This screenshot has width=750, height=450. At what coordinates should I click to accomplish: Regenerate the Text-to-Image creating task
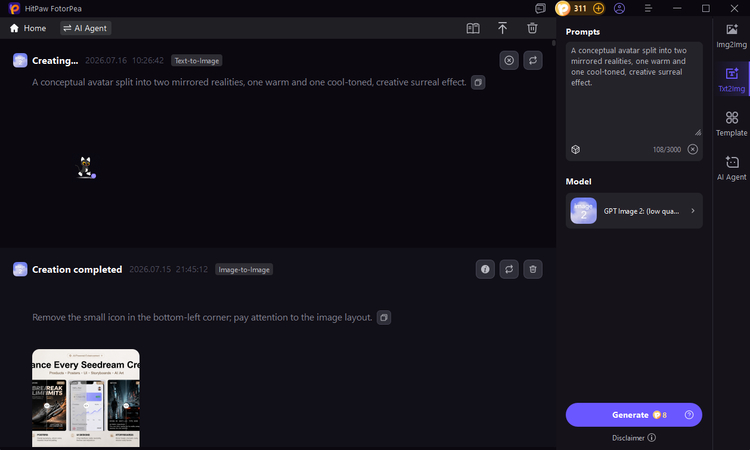(x=532, y=60)
